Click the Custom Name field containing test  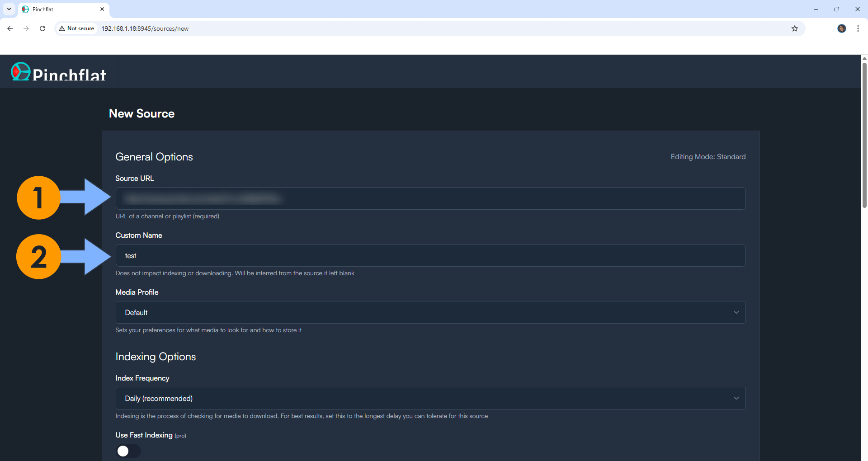coord(430,255)
